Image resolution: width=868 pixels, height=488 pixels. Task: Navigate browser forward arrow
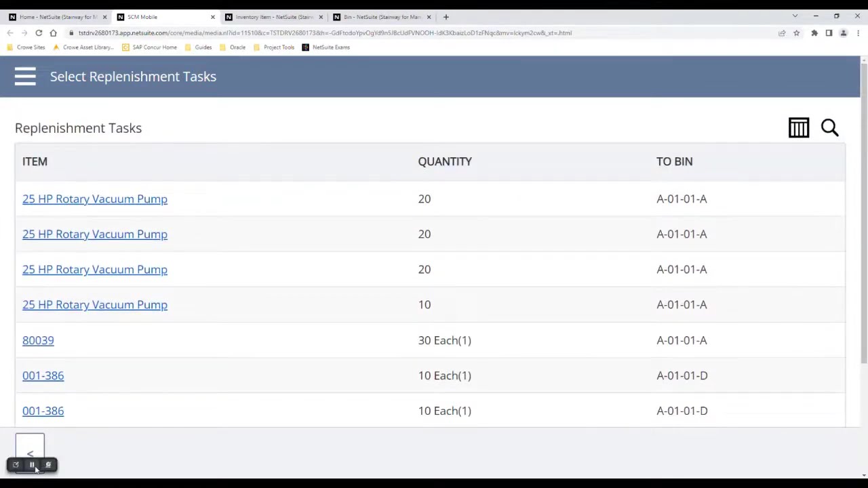[x=24, y=33]
